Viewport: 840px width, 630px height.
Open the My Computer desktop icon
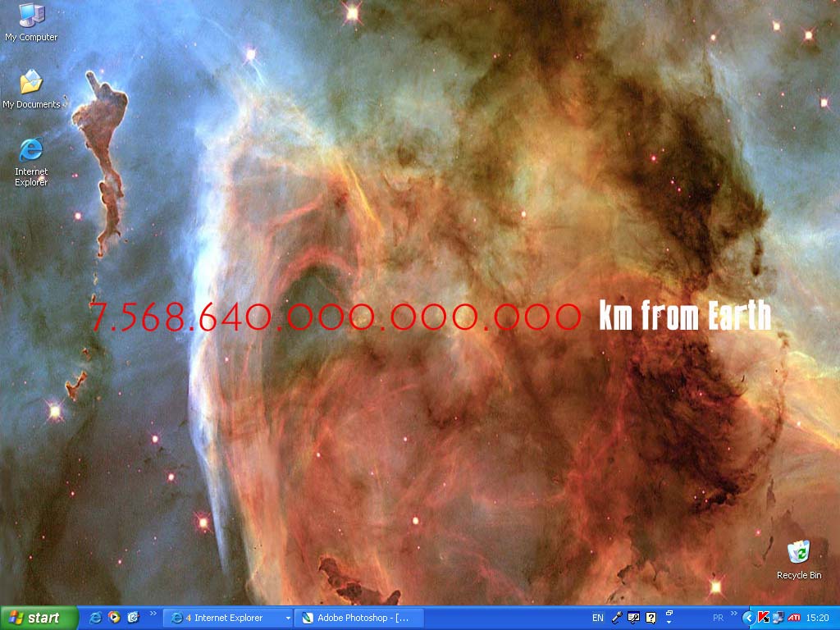click(31, 22)
